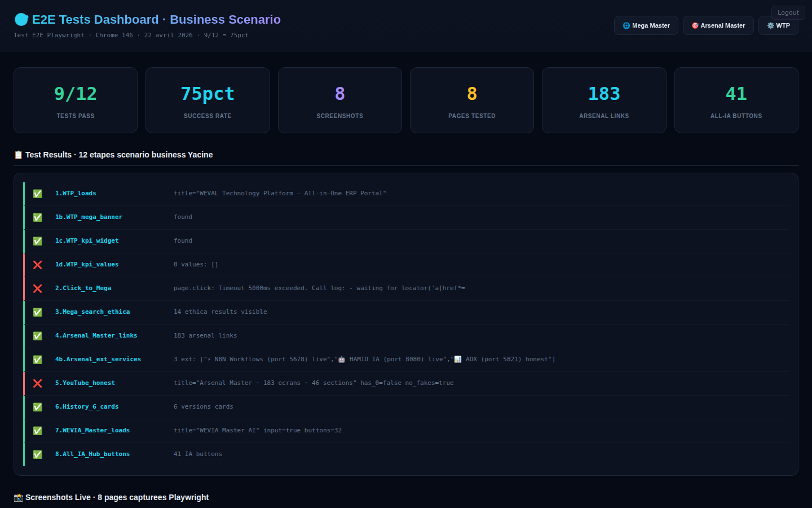Go to Arsenal Master
The height and width of the screenshot is (508, 812).
pyautogui.click(x=718, y=25)
